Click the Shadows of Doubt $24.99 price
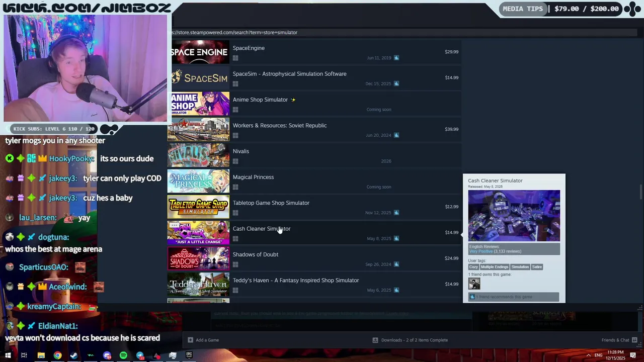 click(451, 258)
